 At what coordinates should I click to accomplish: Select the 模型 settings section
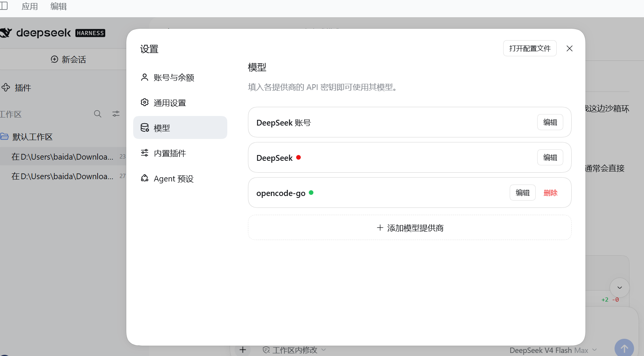click(180, 128)
